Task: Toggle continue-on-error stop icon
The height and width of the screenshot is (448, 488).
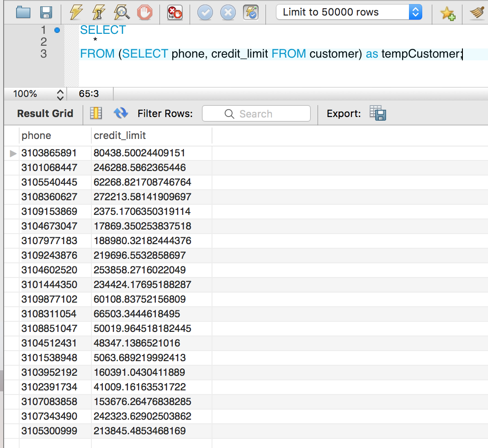Action: tap(175, 13)
